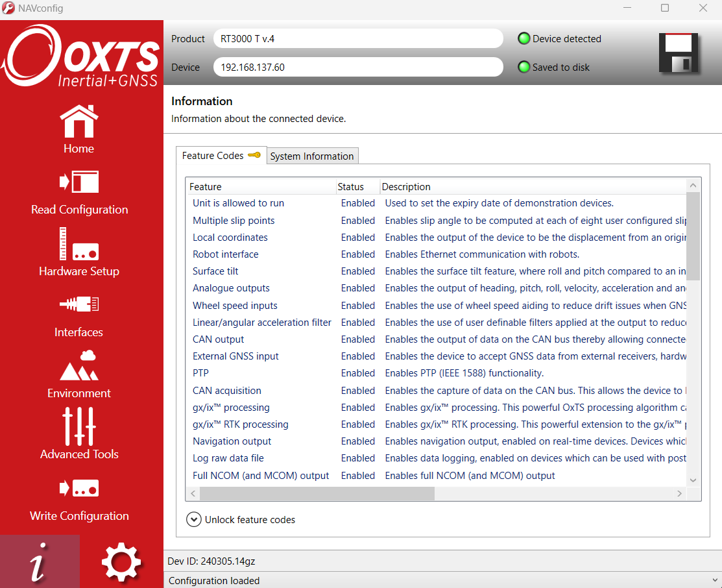The height and width of the screenshot is (588, 722).
Task: Click the 'Configuration loaded' status text
Action: [213, 581]
